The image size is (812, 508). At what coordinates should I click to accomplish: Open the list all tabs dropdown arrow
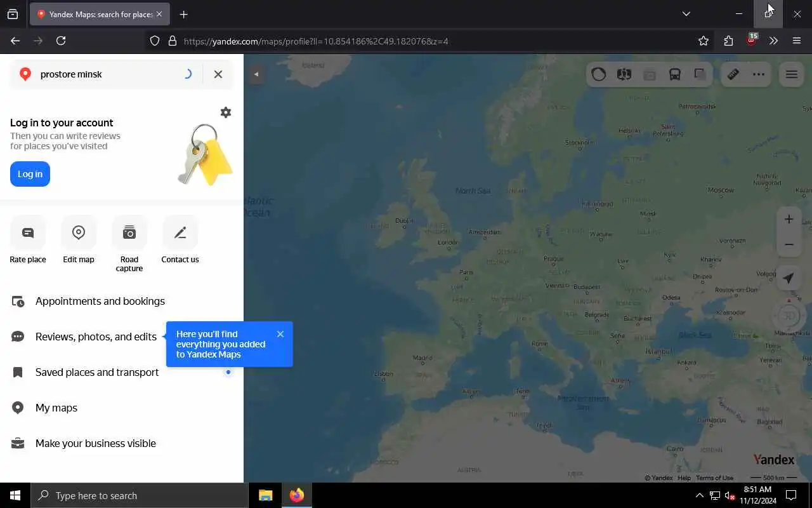tap(686, 14)
